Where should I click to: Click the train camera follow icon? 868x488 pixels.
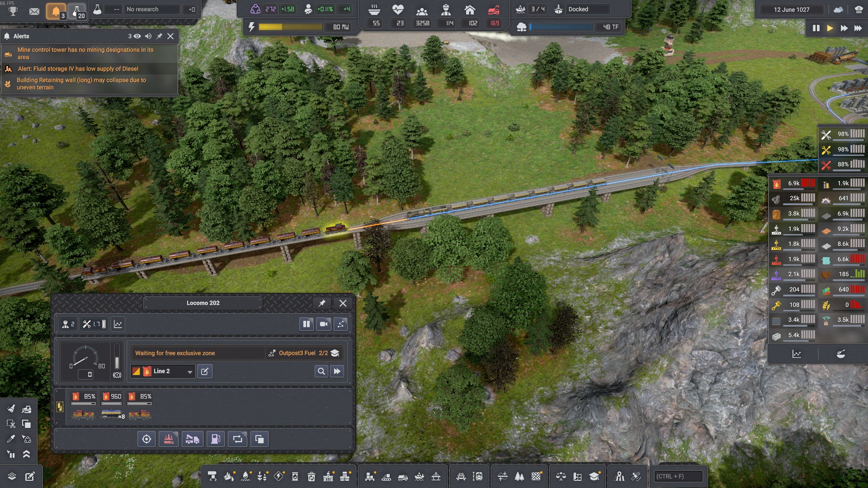coord(324,324)
